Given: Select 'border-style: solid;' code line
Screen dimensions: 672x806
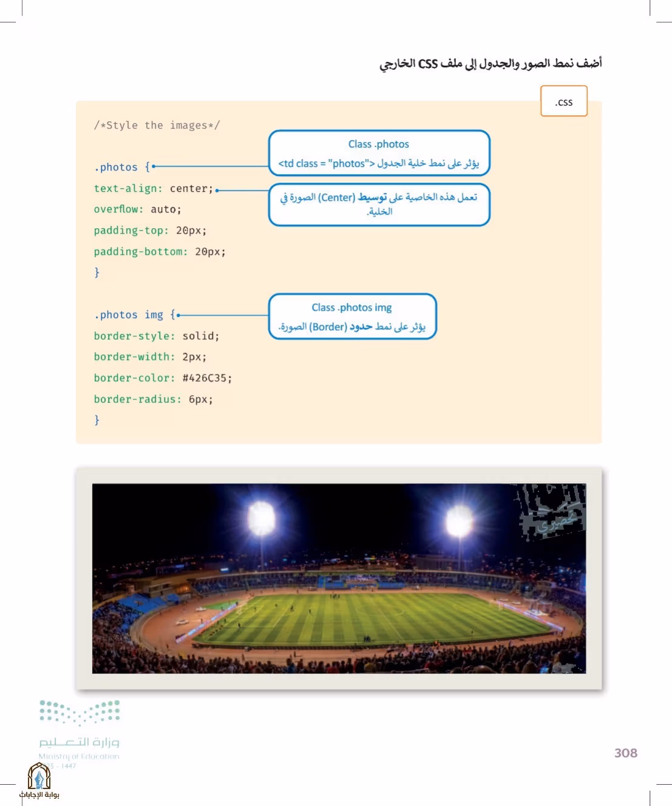Looking at the screenshot, I should tap(157, 336).
